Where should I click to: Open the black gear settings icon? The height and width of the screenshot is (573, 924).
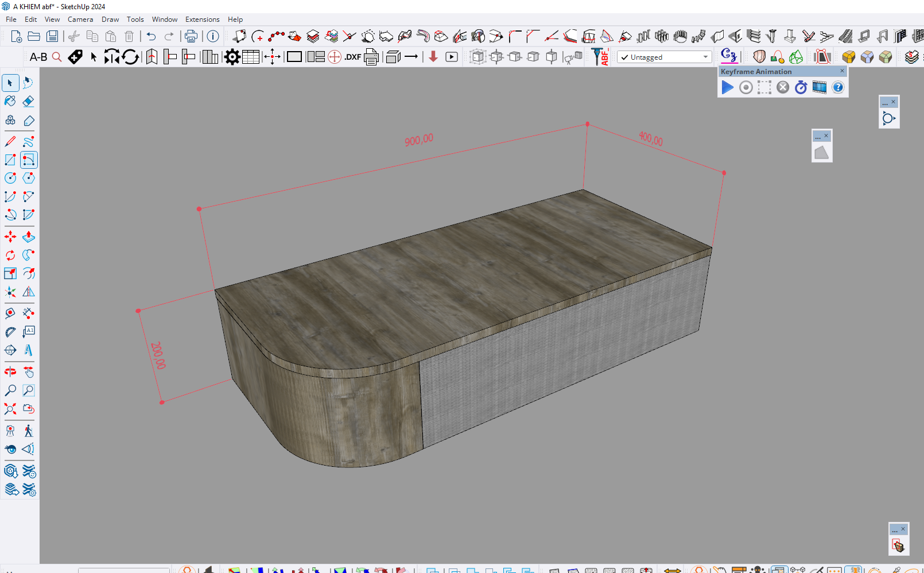coord(232,57)
